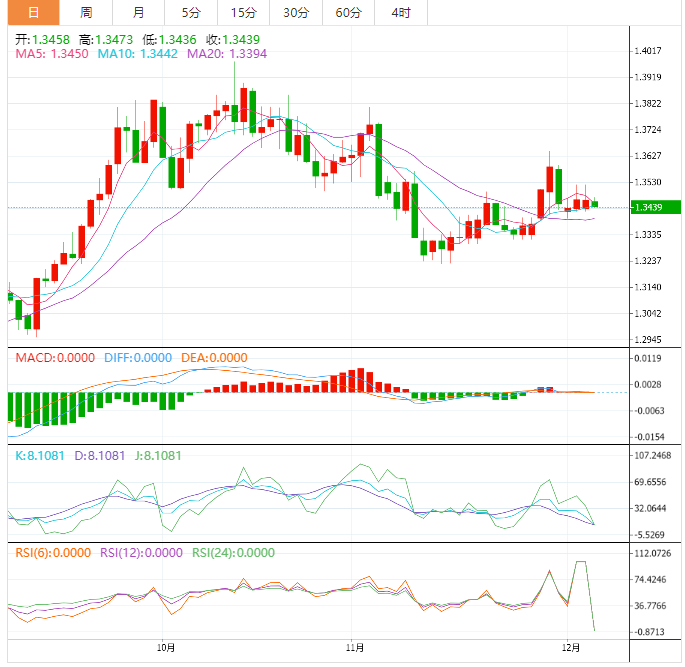Click the 1.3627 price axis label

[x=648, y=156]
